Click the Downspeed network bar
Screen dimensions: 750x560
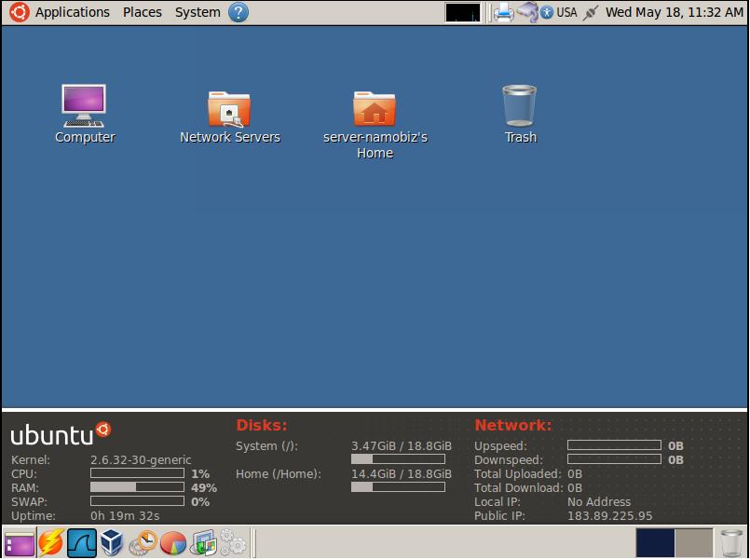coord(614,459)
